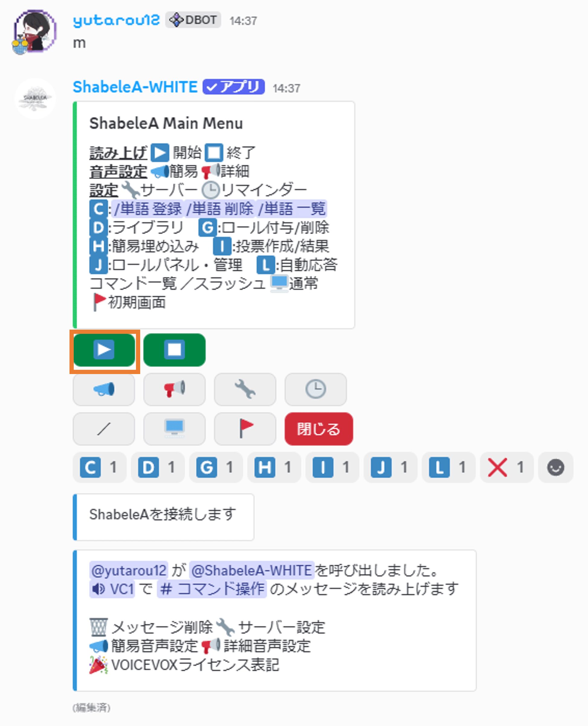The image size is (588, 726).
Task: Open yutarou12's avatar profile
Action: (35, 31)
